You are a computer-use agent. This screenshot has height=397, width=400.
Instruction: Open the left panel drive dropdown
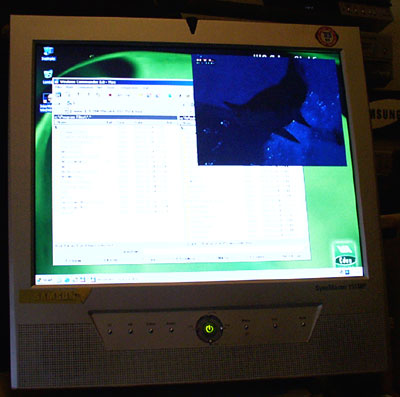69,104
